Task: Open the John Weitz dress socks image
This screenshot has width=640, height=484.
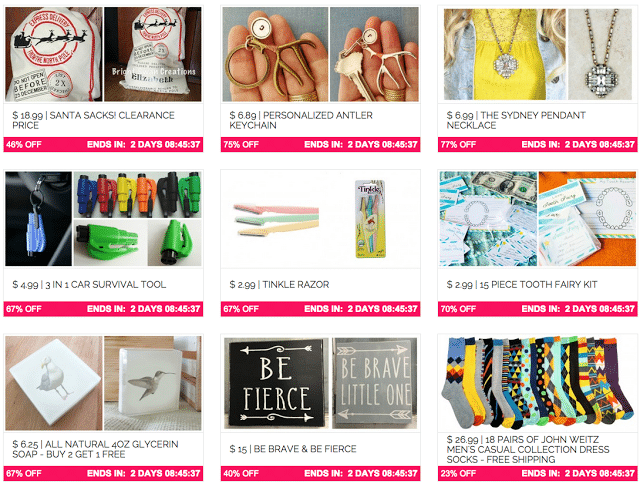Action: point(538,383)
